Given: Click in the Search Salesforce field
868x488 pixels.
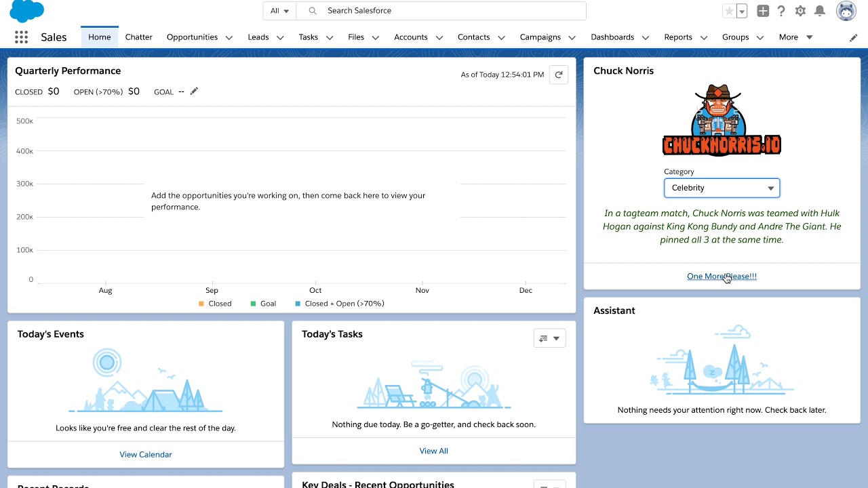Looking at the screenshot, I should coord(441,11).
